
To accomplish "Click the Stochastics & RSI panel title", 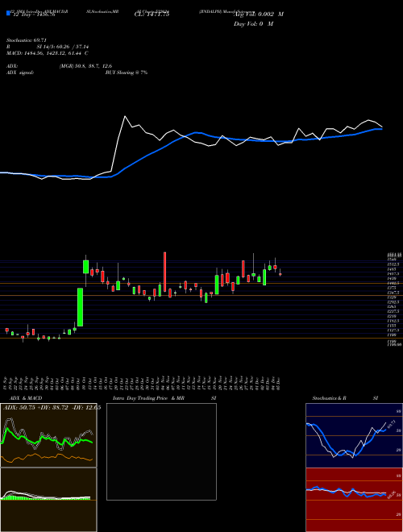I will [345, 398].
